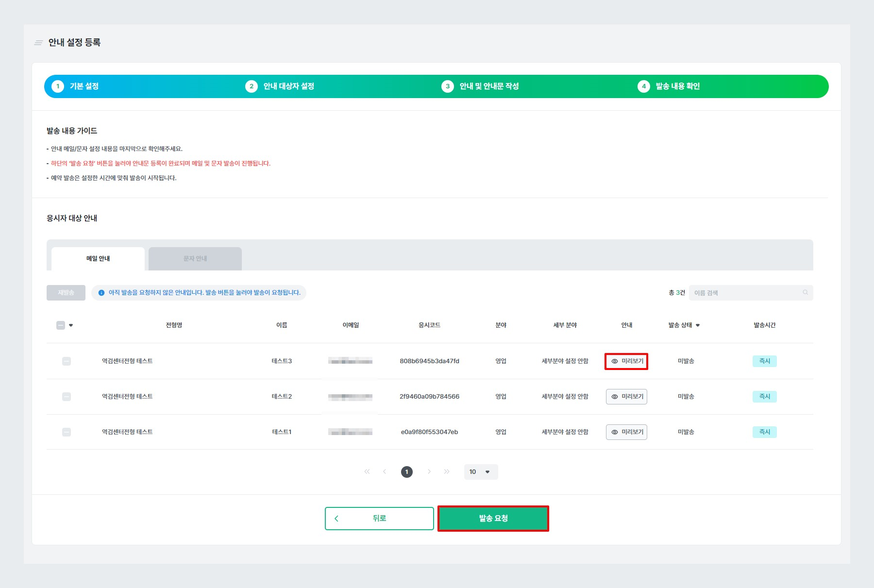The height and width of the screenshot is (588, 874).
Task: Click the search magnifier icon in 이름 검색
Action: (x=805, y=292)
